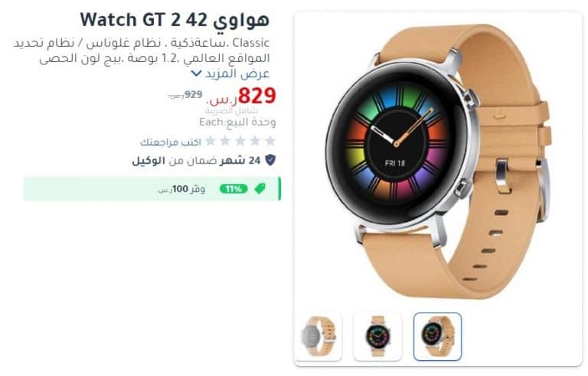Select the fifth rating star
588x376 pixels.
click(211, 141)
